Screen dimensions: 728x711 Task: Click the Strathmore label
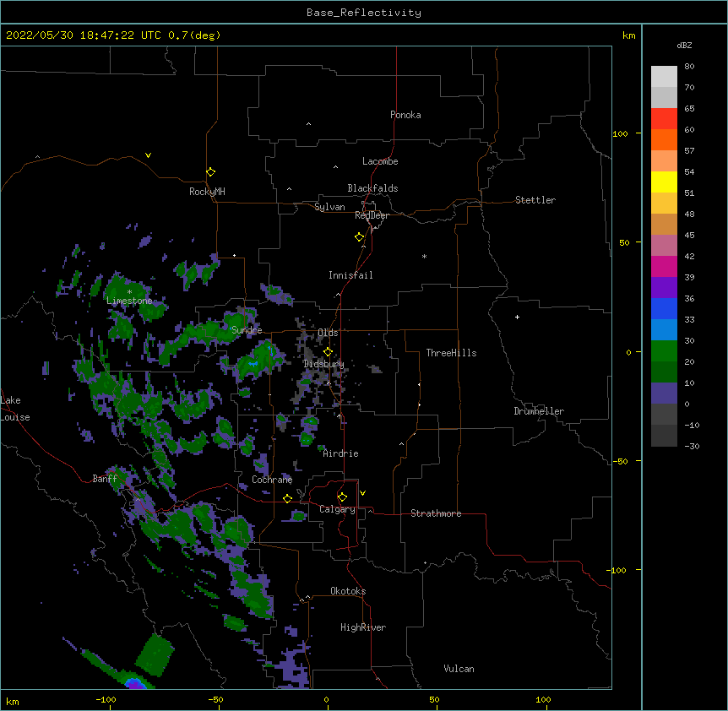click(x=436, y=513)
